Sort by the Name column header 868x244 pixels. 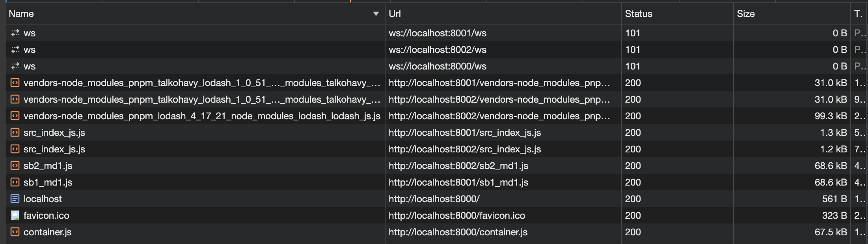[x=195, y=14]
